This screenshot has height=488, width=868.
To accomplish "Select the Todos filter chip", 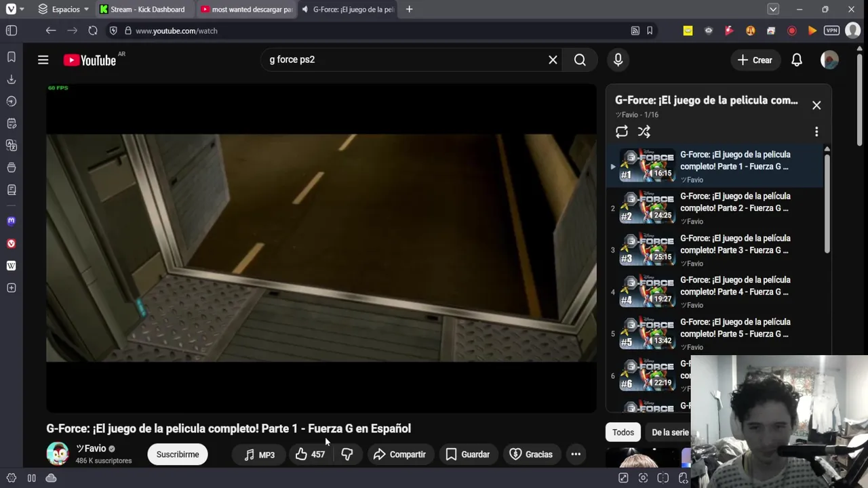I will [623, 432].
